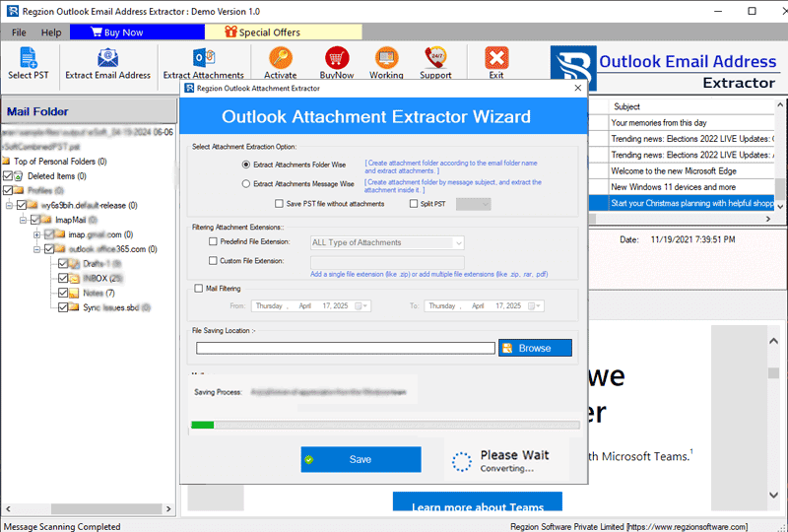
Task: Click Learn more about Teams button
Action: 478,501
